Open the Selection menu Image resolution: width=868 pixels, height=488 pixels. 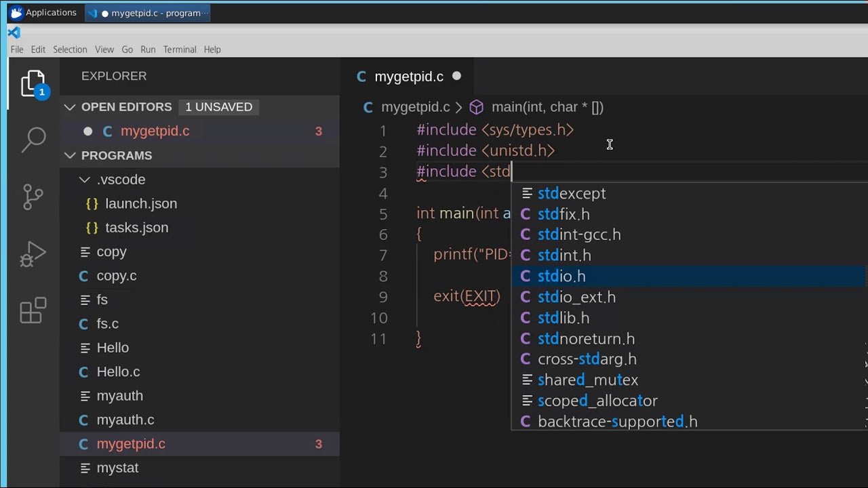click(70, 49)
